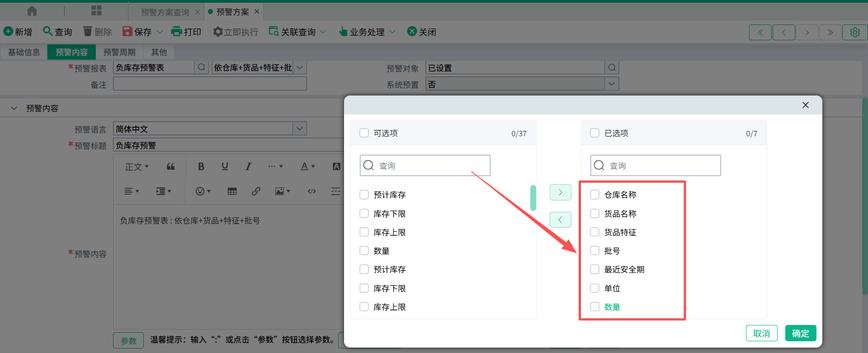
Task: Click the search icon beside 预警对象 field
Action: point(612,68)
